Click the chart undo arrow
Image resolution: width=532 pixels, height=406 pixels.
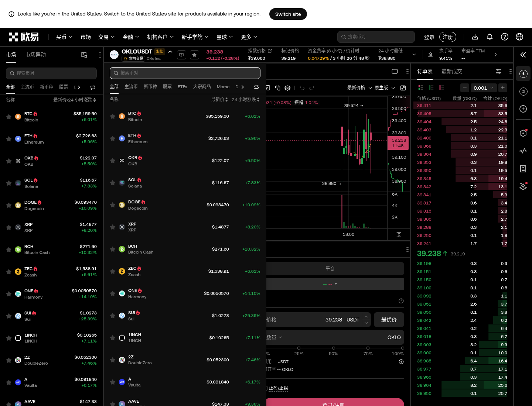click(x=302, y=88)
